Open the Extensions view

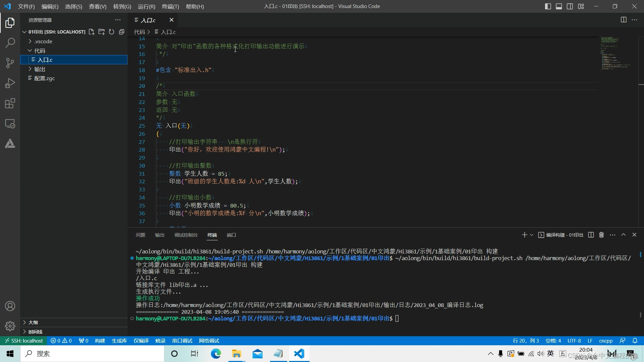pyautogui.click(x=10, y=104)
